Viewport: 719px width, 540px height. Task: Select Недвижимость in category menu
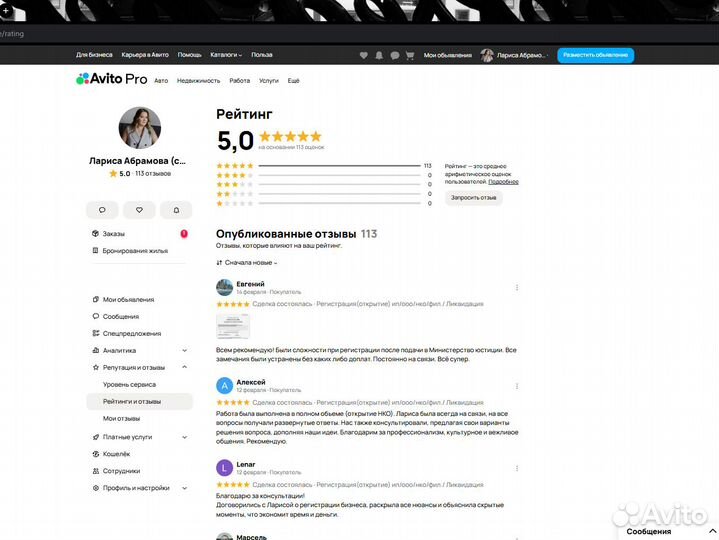[199, 81]
